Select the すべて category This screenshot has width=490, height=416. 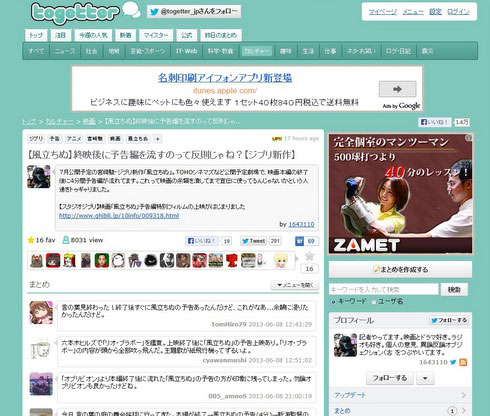point(36,51)
